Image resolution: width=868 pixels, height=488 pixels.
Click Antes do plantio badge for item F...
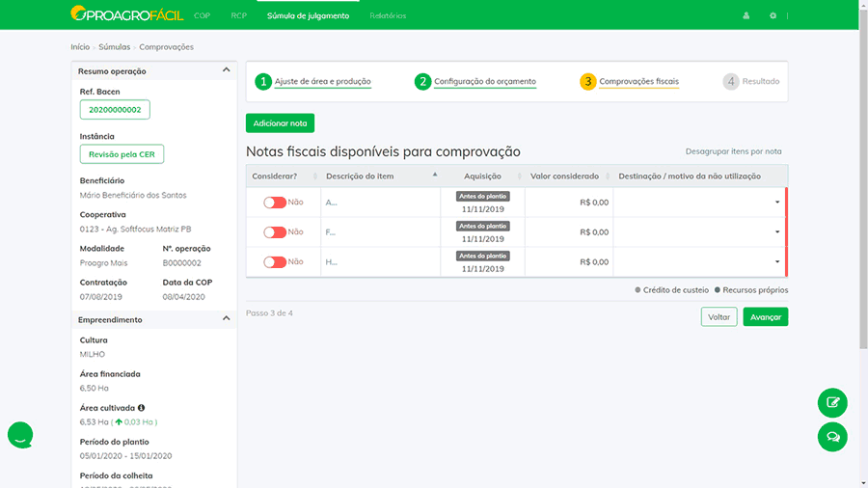[x=483, y=226]
